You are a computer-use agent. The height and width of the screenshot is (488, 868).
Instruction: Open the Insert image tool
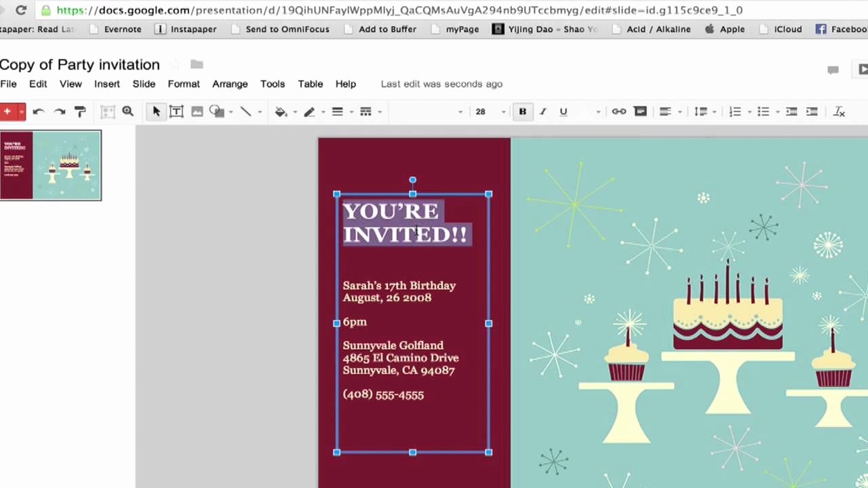coord(197,111)
